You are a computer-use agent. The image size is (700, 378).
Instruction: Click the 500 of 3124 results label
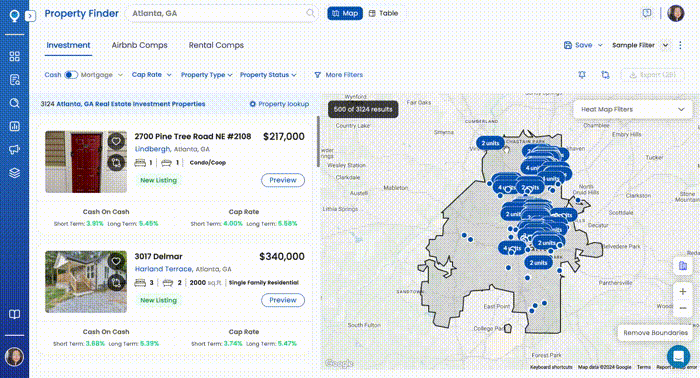coord(363,109)
